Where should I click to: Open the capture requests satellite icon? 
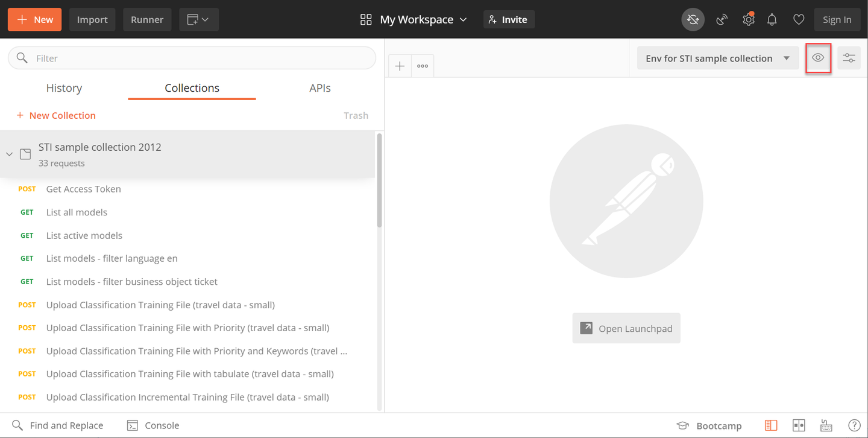pos(722,20)
